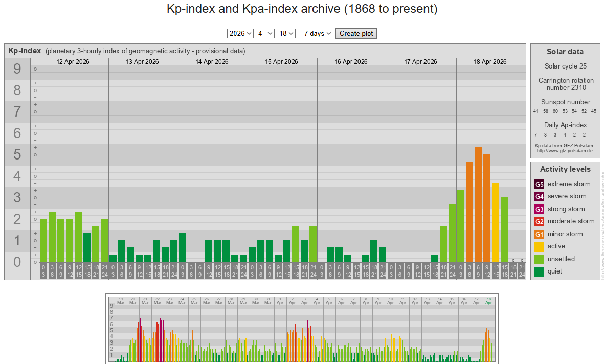Click the G2 moderate storm legend icon
The height and width of the screenshot is (364, 604).
point(539,221)
